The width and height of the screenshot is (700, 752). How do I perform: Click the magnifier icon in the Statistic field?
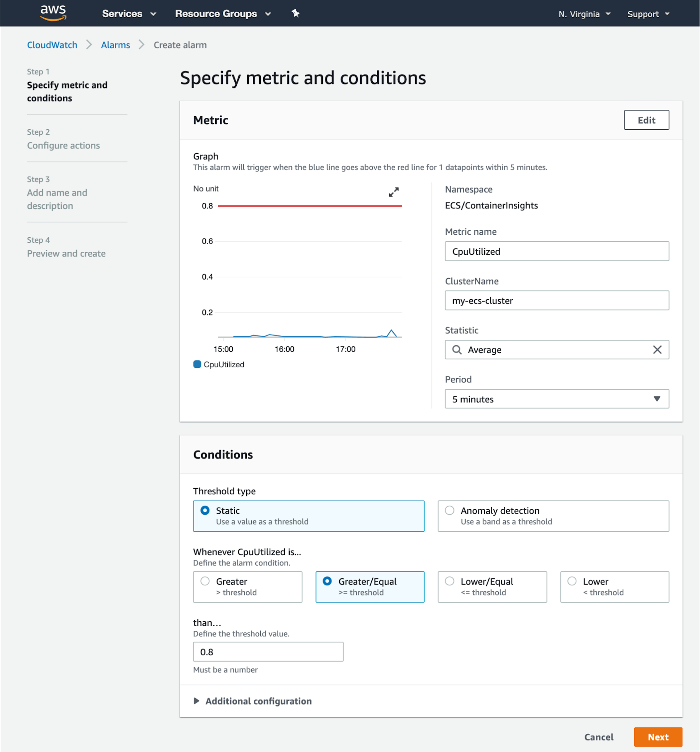(457, 350)
